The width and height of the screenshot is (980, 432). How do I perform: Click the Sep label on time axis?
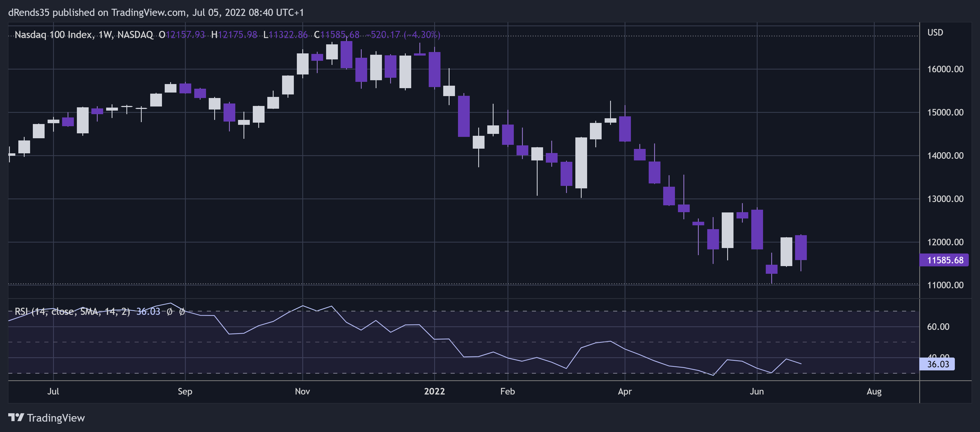click(185, 391)
